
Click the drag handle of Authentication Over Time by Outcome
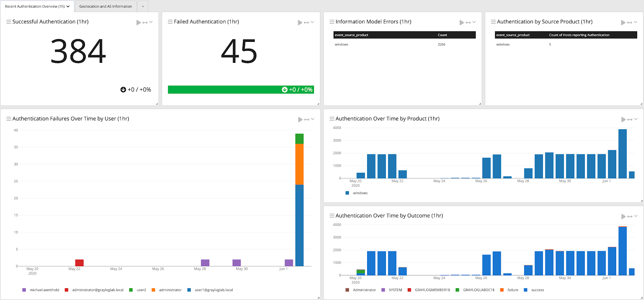332,216
